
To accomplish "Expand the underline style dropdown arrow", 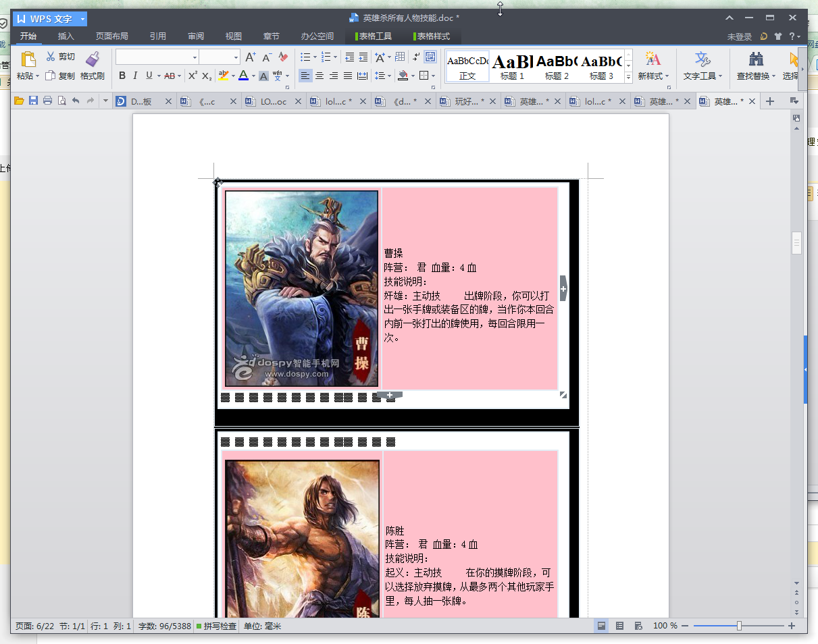I will (159, 76).
